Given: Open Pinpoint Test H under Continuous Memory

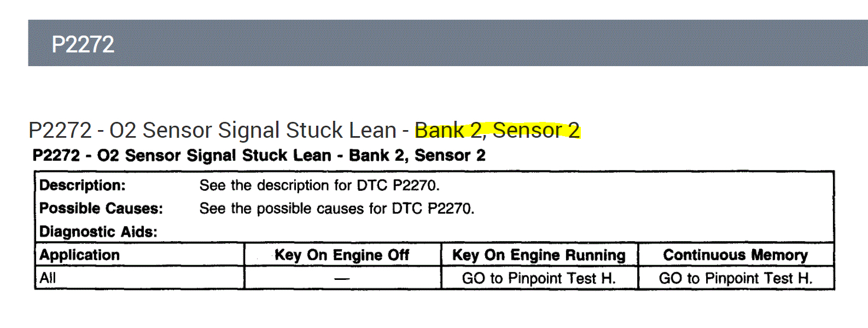Looking at the screenshot, I should click(735, 278).
